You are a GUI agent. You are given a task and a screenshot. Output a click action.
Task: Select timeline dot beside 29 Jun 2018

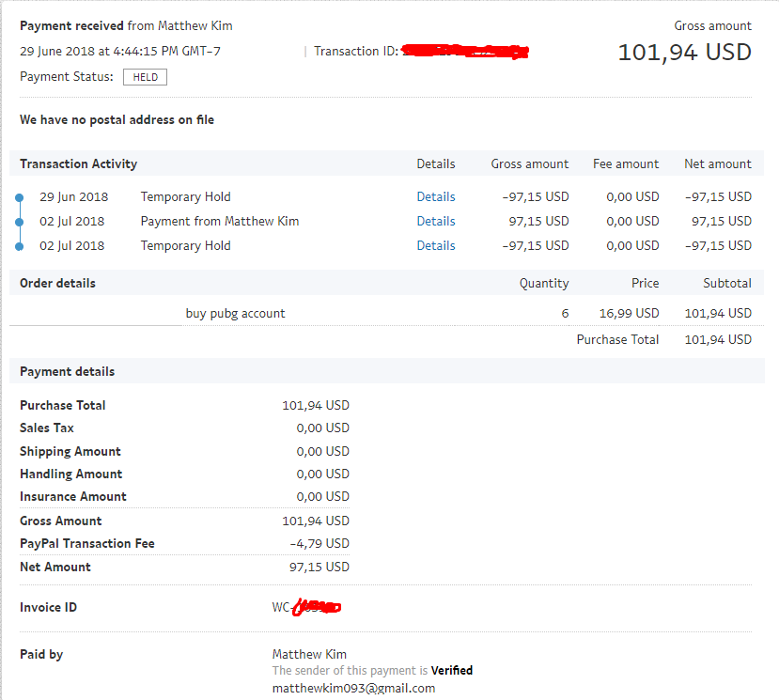click(20, 197)
